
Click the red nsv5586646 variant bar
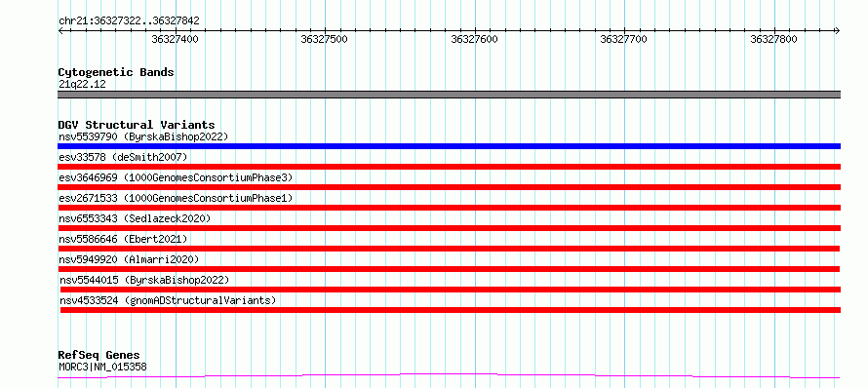449,249
